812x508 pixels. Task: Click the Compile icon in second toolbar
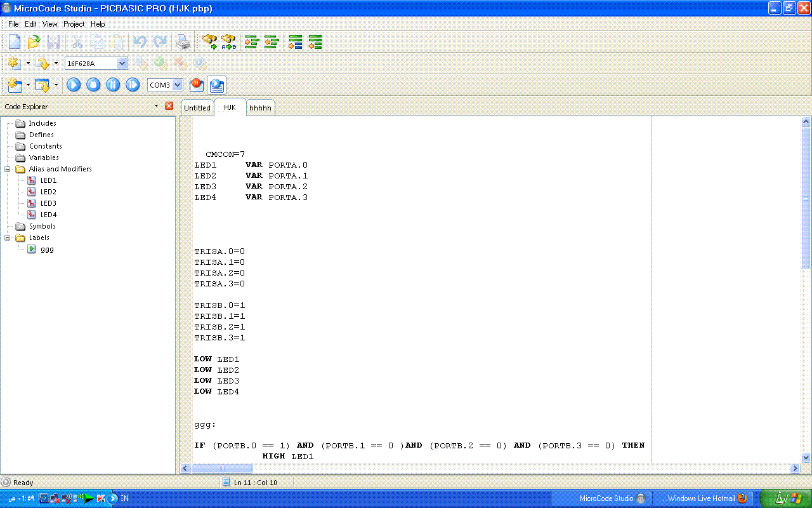(14, 63)
